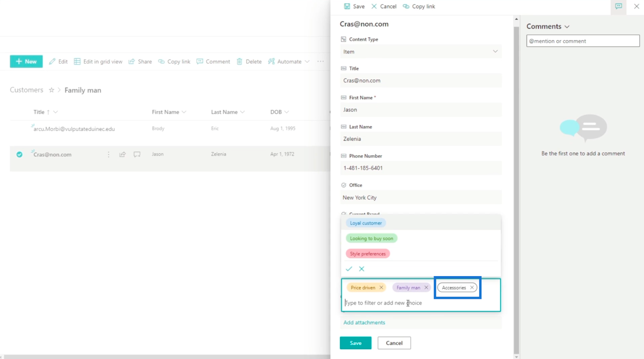The image size is (644, 359).
Task: Remove the Price driven tag
Action: coord(381,287)
